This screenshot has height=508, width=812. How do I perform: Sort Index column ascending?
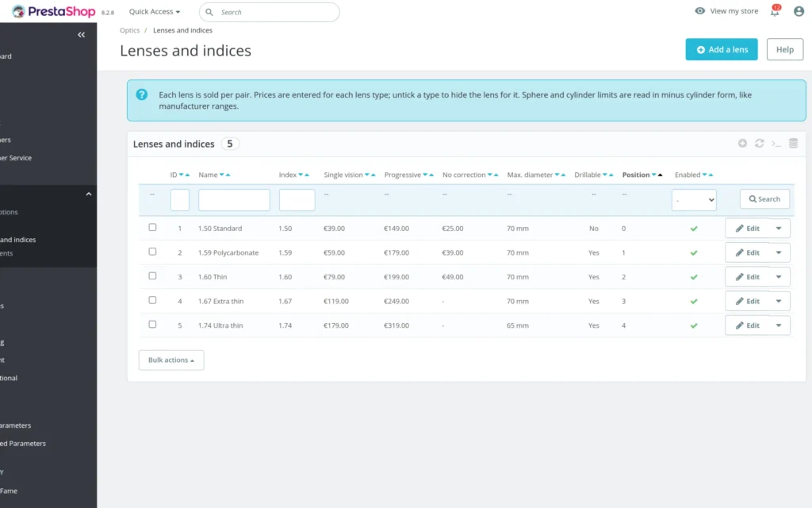click(x=307, y=175)
